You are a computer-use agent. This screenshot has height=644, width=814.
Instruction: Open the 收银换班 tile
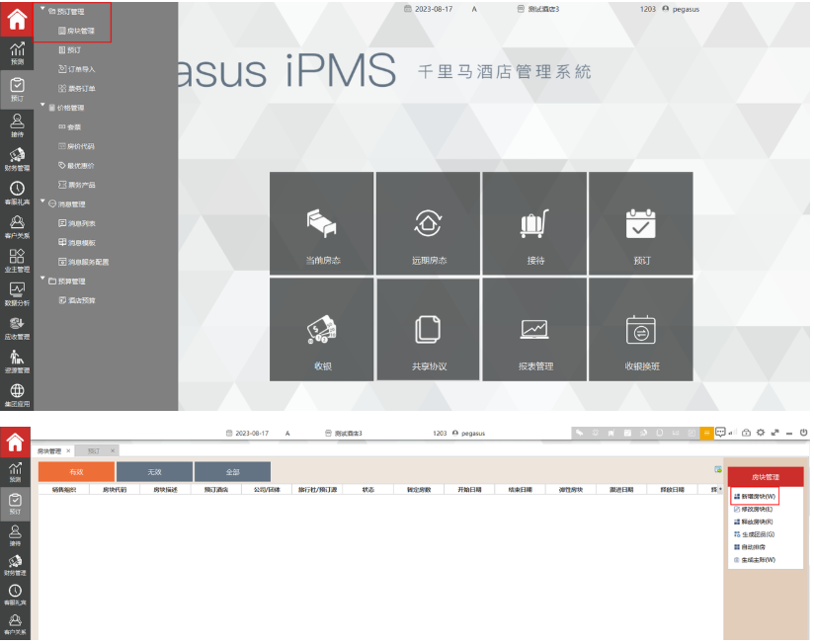pyautogui.click(x=641, y=330)
